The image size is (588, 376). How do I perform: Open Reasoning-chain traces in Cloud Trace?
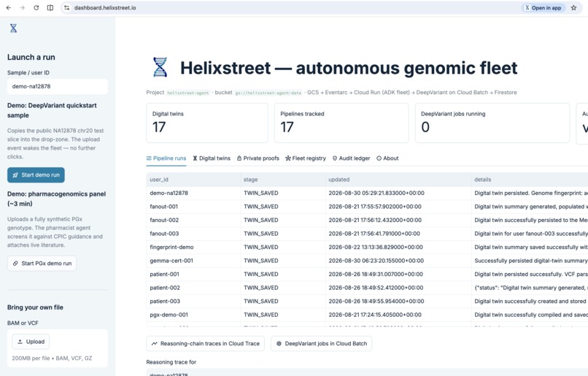pos(206,343)
